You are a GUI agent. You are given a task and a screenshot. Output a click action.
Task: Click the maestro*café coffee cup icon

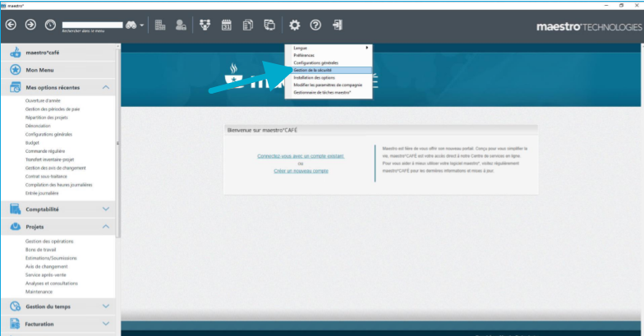click(16, 53)
